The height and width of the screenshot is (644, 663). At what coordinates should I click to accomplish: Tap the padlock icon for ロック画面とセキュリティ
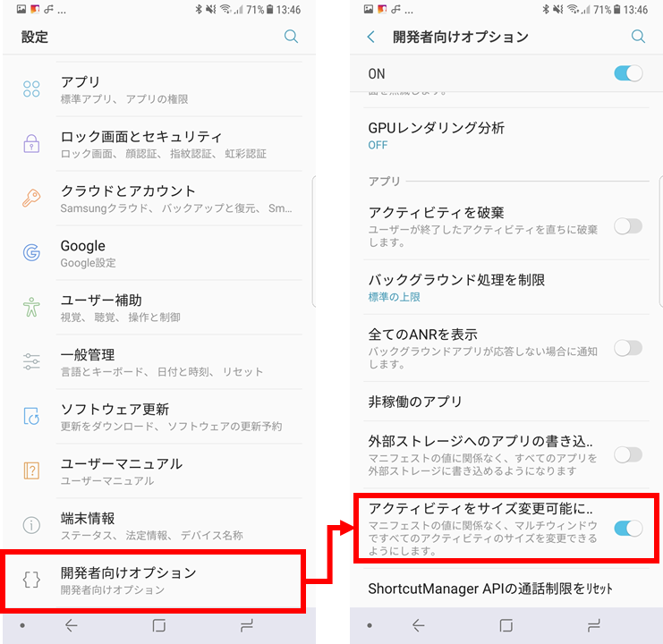coord(31,144)
